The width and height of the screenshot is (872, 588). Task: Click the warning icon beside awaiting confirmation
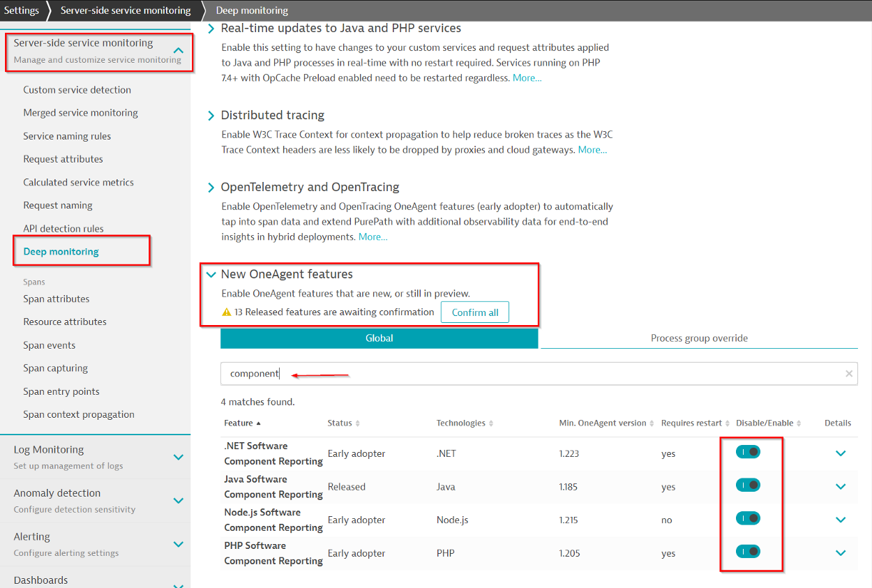click(226, 312)
